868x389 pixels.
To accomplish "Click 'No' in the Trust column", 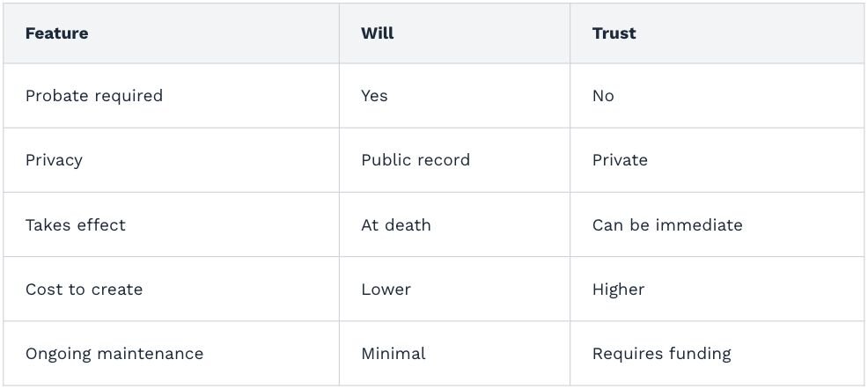I will click(x=603, y=96).
